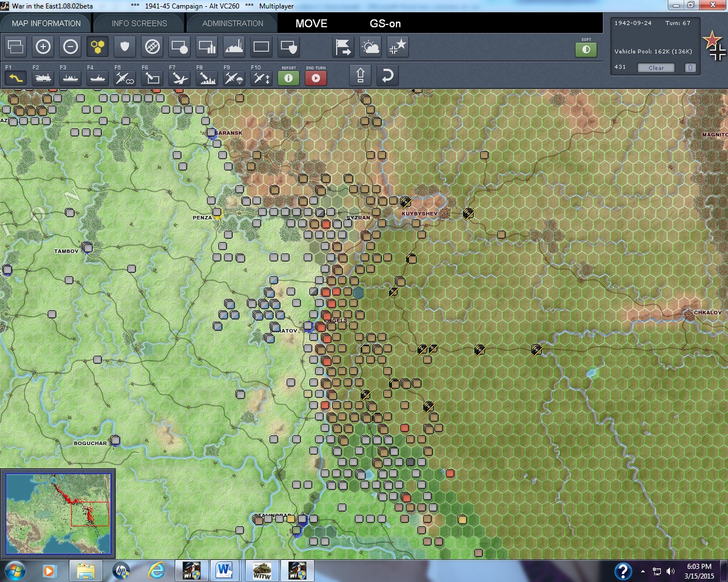Open the WITW game taskbar icon
Image resolution: width=728 pixels, height=582 pixels.
click(262, 571)
